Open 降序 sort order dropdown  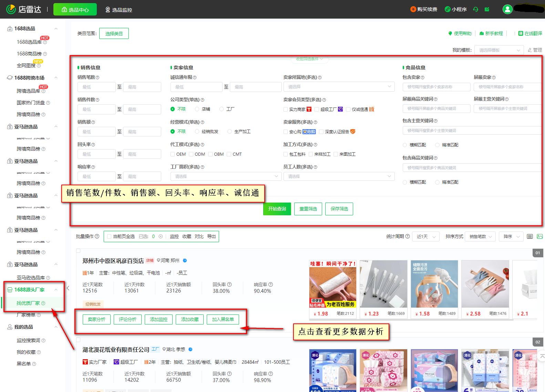(x=511, y=237)
